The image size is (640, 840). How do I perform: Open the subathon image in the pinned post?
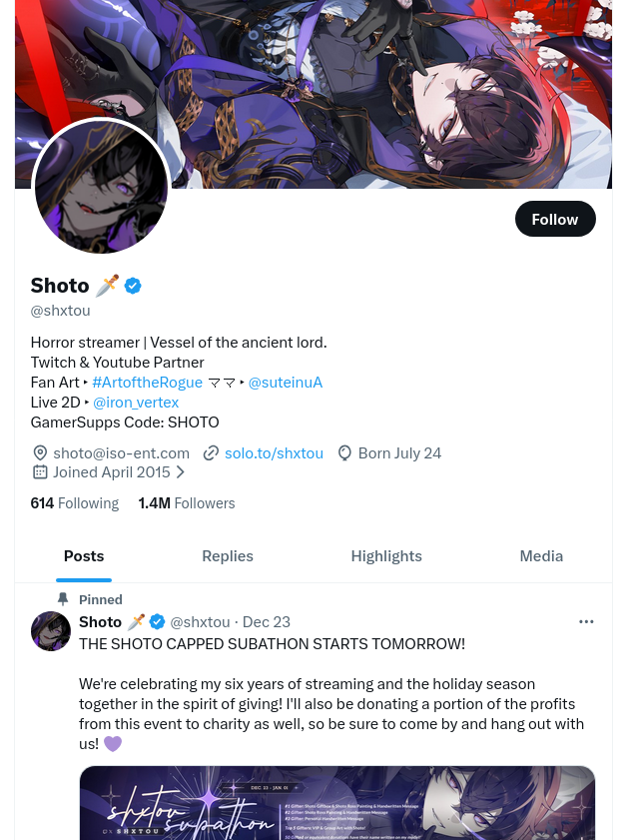(337, 802)
